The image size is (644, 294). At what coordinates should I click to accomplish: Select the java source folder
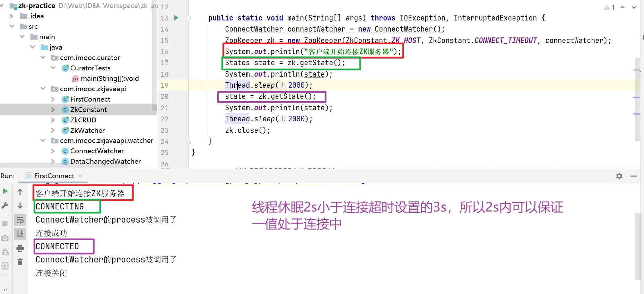(55, 47)
